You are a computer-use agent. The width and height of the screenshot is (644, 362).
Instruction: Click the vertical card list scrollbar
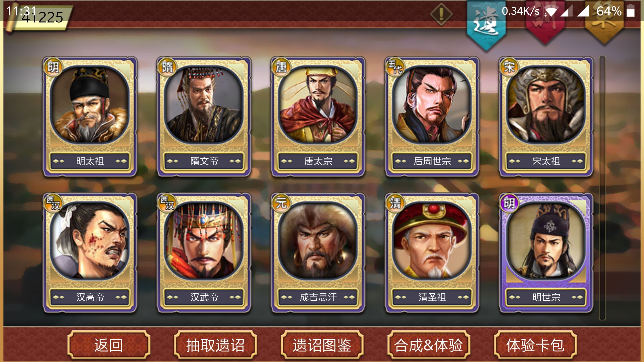[602, 188]
